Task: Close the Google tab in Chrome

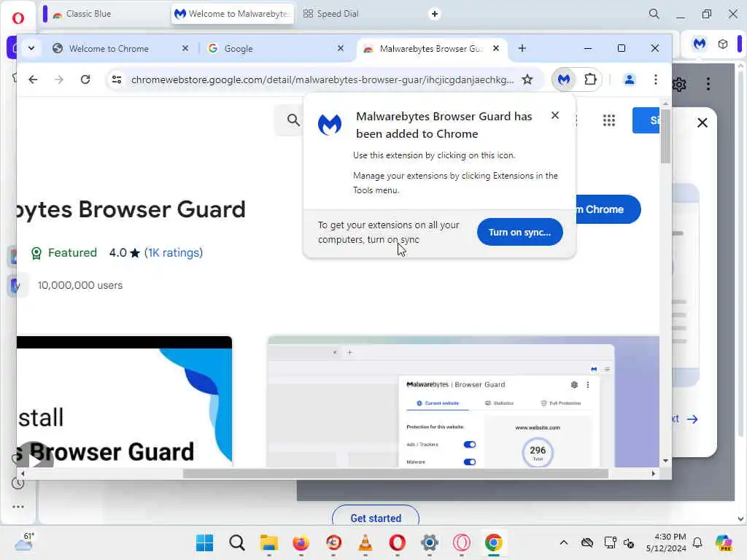Action: tap(341, 48)
